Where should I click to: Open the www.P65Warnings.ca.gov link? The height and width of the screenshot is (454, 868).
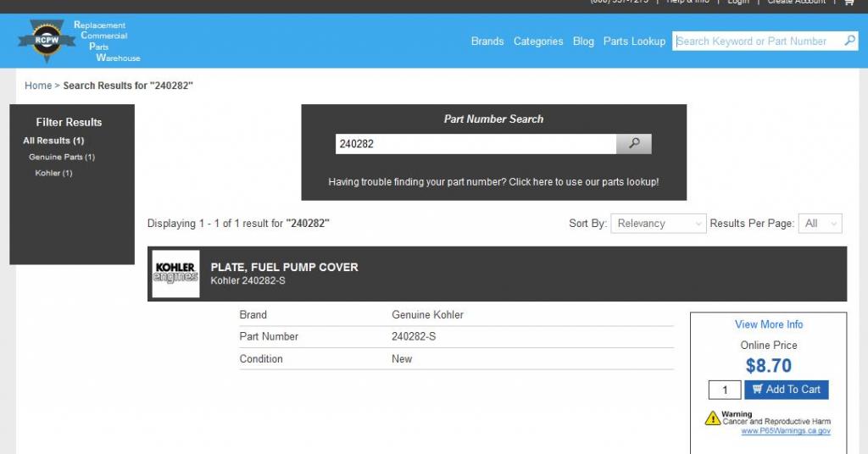[786, 431]
